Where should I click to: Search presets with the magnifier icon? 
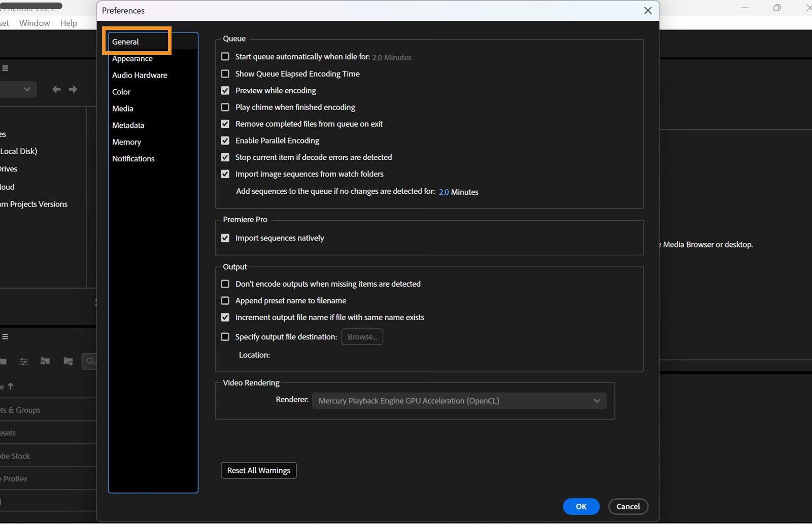click(x=89, y=361)
